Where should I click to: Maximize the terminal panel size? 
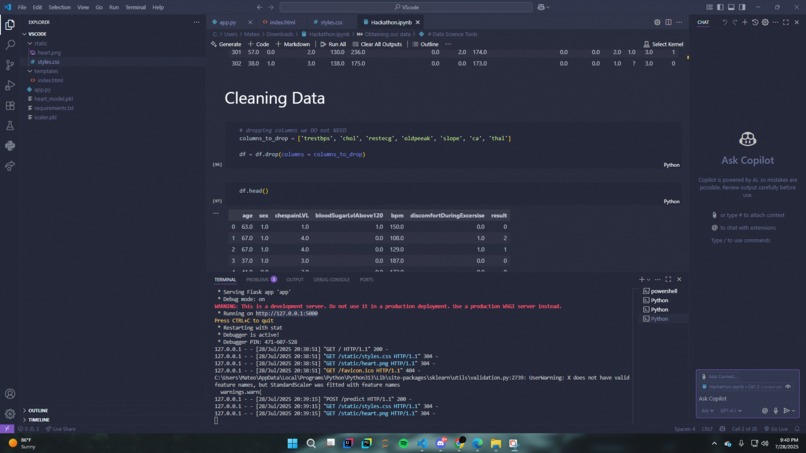668,279
